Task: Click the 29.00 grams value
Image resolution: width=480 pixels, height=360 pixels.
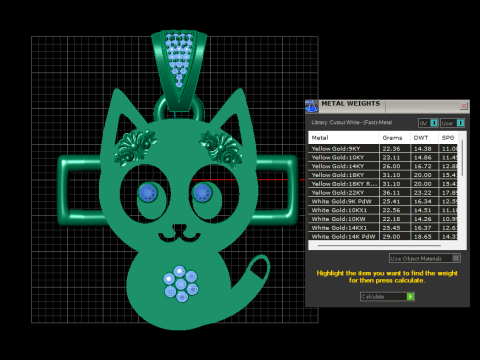Action: click(x=391, y=236)
